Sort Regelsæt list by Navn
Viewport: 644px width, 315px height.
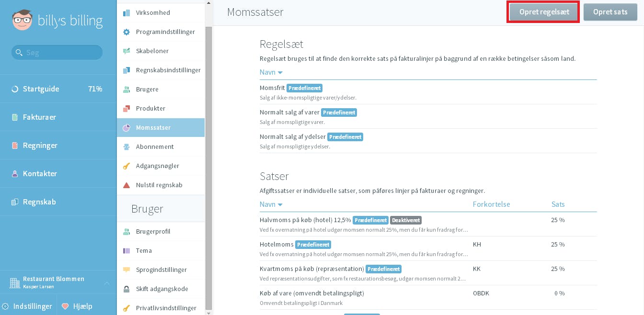click(x=271, y=72)
